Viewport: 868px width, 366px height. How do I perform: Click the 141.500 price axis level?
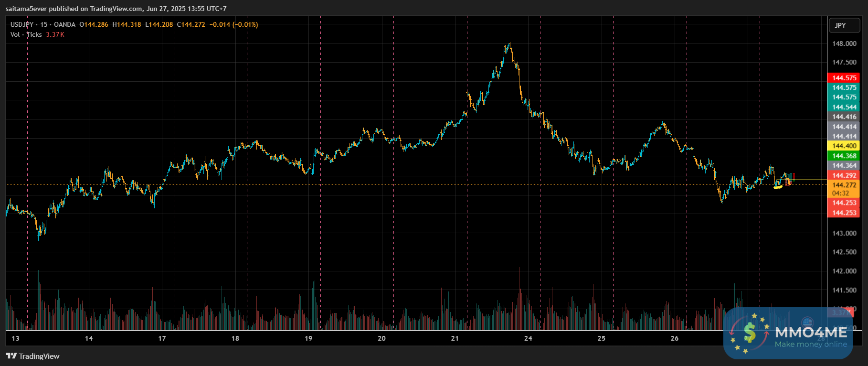coord(844,290)
